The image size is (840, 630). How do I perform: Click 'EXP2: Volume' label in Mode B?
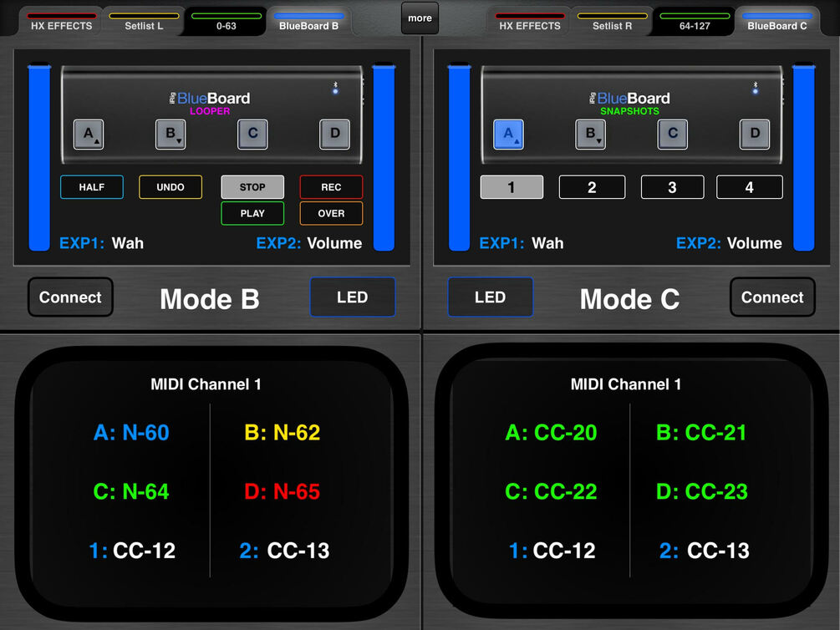click(x=309, y=243)
